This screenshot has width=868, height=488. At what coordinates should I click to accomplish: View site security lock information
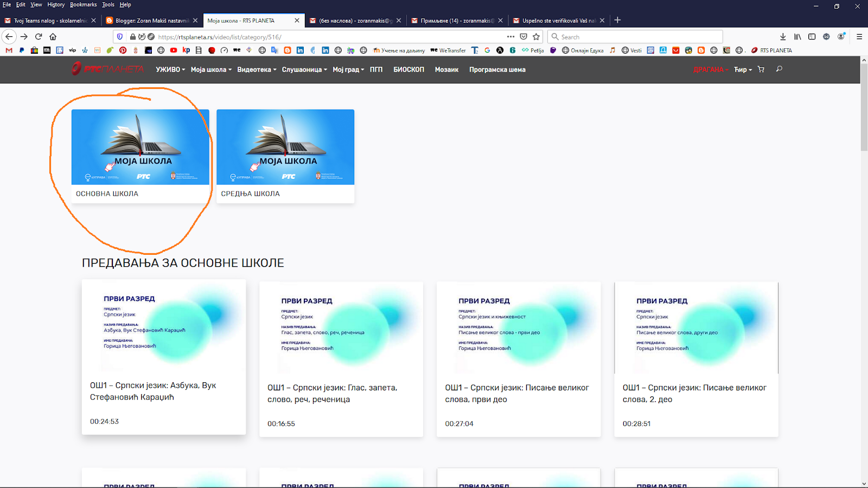click(x=133, y=37)
